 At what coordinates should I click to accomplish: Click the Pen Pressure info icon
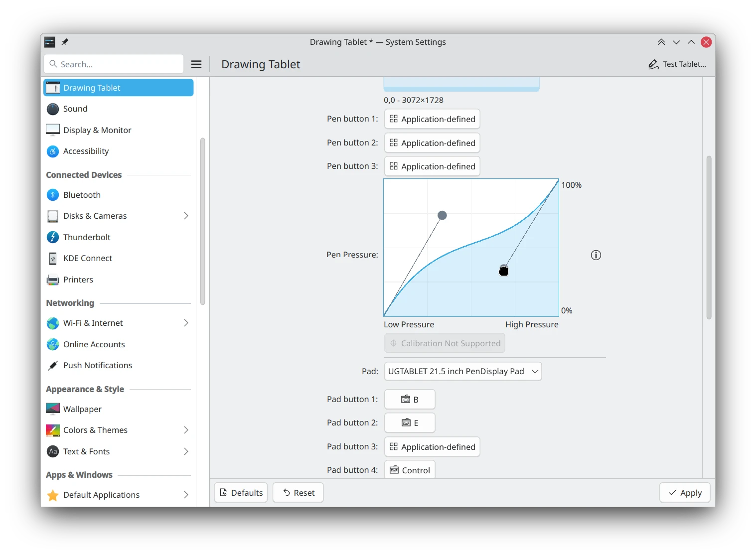point(596,255)
